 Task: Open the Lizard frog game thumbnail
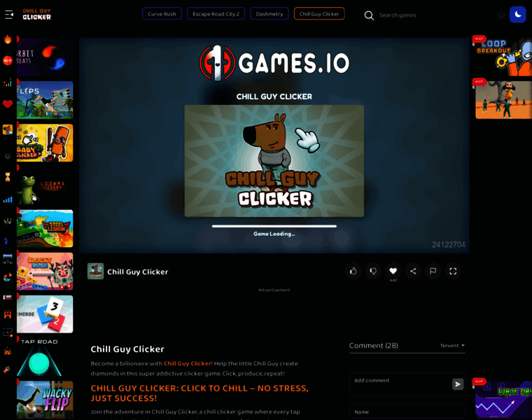45,185
